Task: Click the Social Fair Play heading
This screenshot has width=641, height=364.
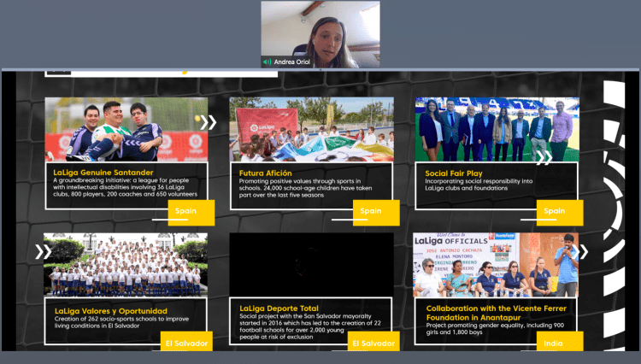Action: point(454,173)
